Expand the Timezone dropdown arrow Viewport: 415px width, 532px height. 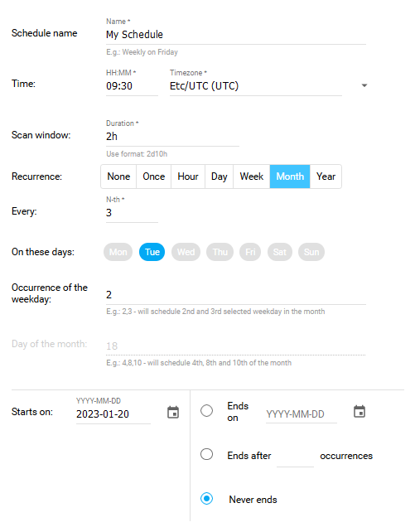(364, 85)
